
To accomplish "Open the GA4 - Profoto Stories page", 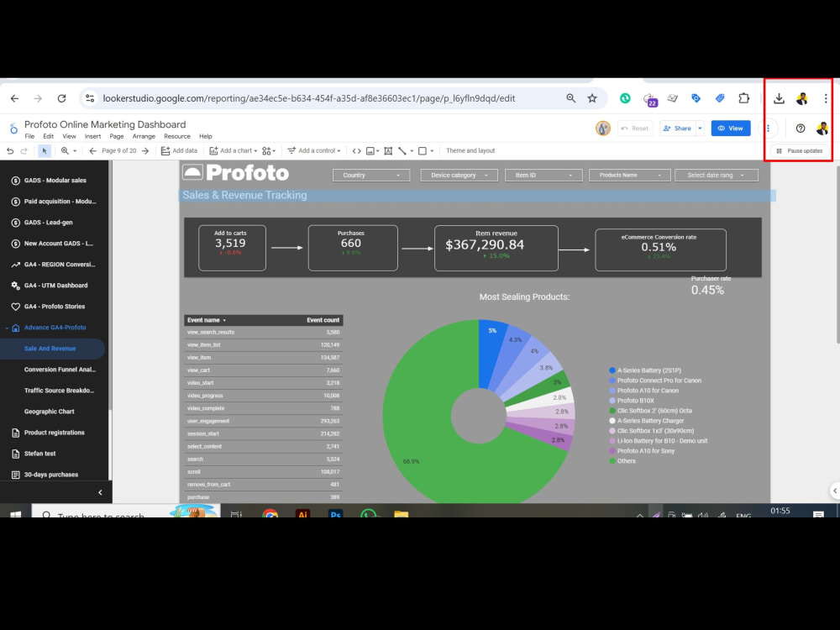I will click(54, 307).
